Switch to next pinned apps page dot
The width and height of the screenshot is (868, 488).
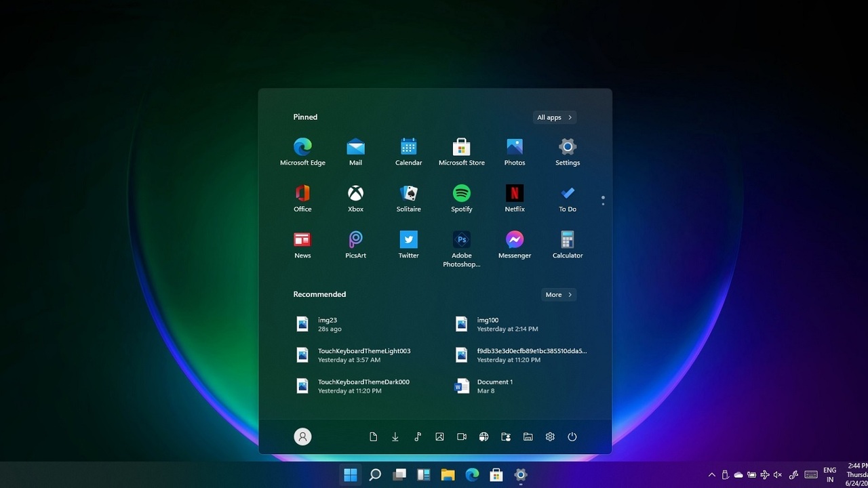[x=603, y=204]
